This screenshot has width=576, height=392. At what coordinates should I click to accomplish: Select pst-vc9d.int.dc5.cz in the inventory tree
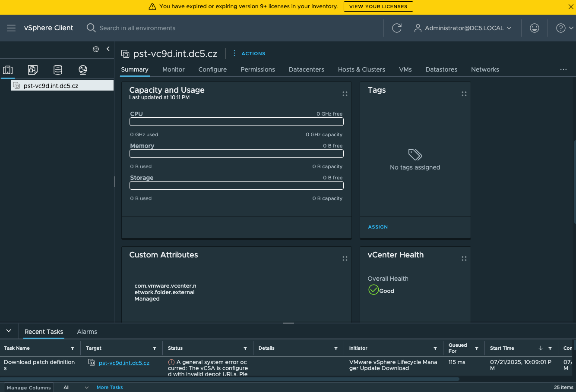[62, 85]
